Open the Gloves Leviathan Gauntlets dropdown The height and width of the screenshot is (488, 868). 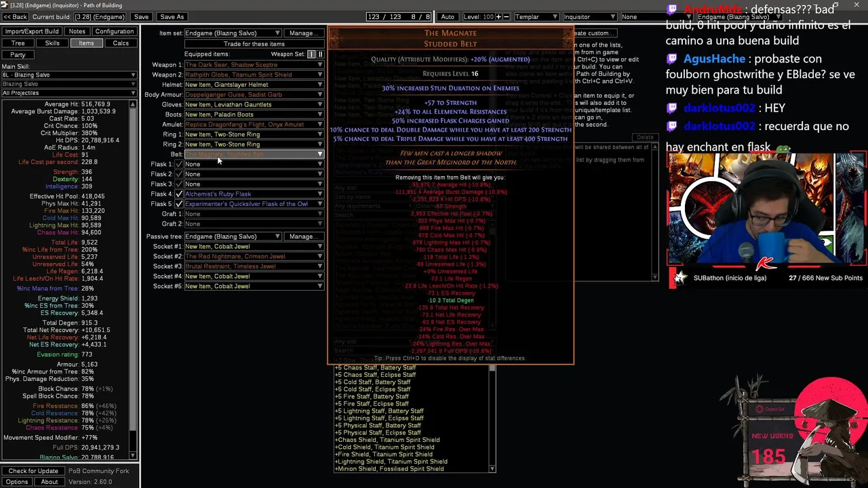(254, 104)
